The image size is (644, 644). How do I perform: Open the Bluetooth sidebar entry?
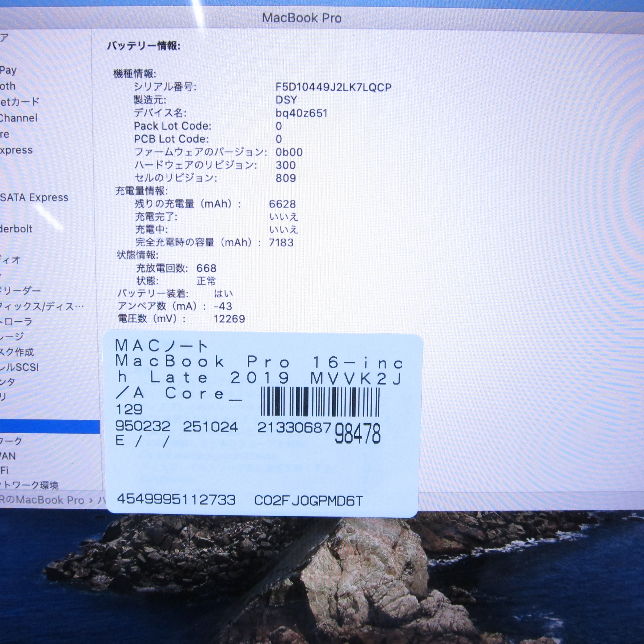[8, 86]
